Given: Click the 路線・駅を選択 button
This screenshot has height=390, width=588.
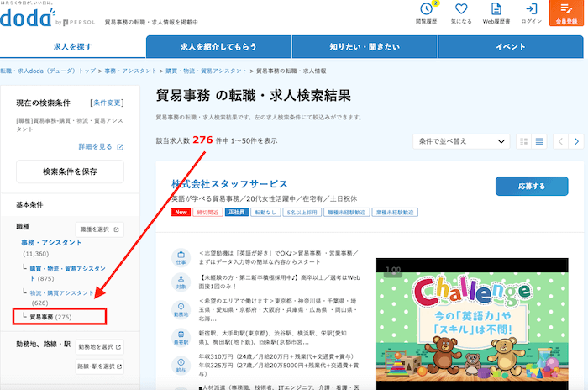Looking at the screenshot, I should tap(100, 366).
